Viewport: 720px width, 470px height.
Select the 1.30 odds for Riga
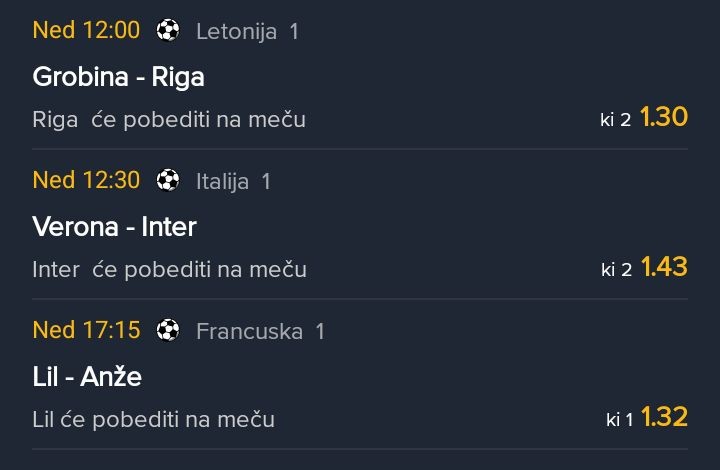pyautogui.click(x=664, y=118)
